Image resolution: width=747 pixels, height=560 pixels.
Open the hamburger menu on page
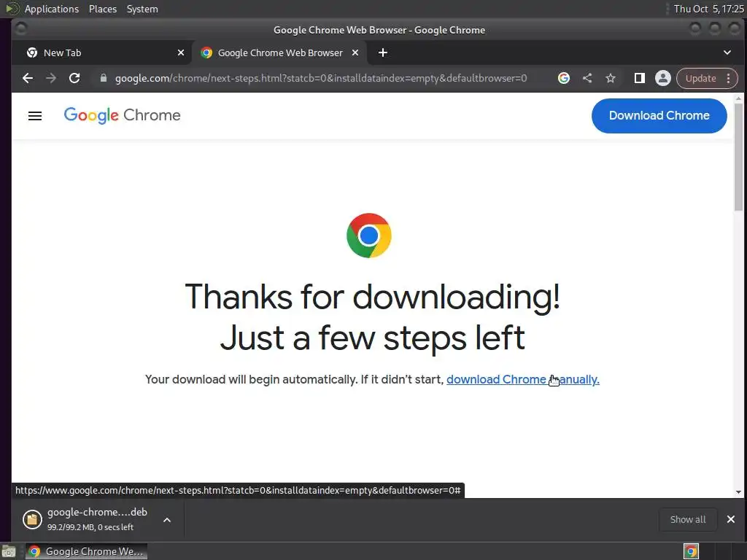[x=35, y=116]
